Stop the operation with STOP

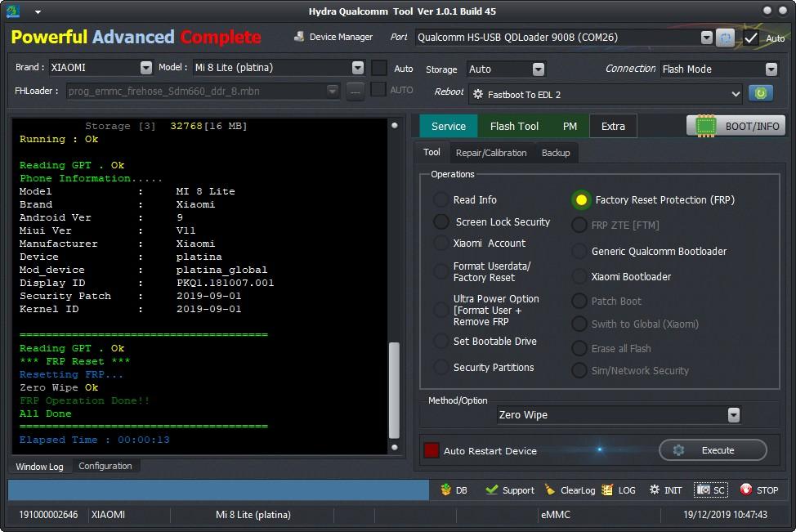[x=759, y=490]
